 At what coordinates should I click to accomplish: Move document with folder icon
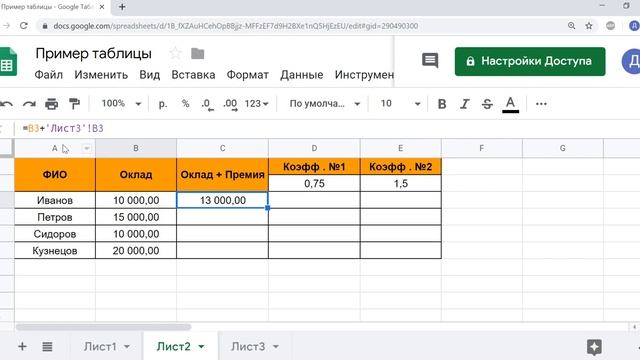click(x=198, y=53)
